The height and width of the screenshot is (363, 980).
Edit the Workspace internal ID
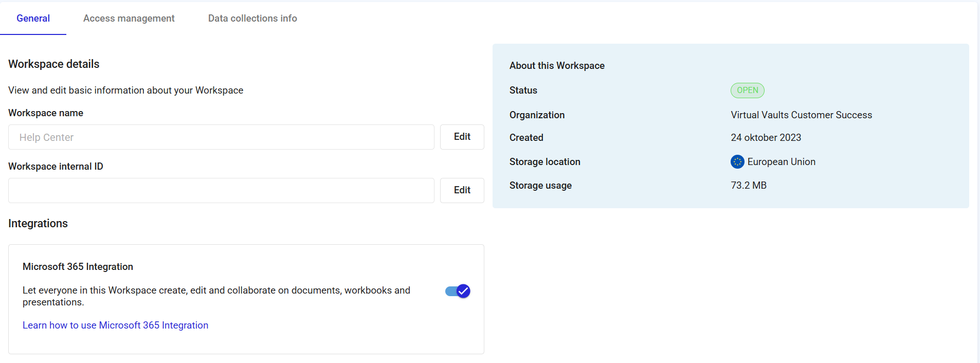click(462, 190)
